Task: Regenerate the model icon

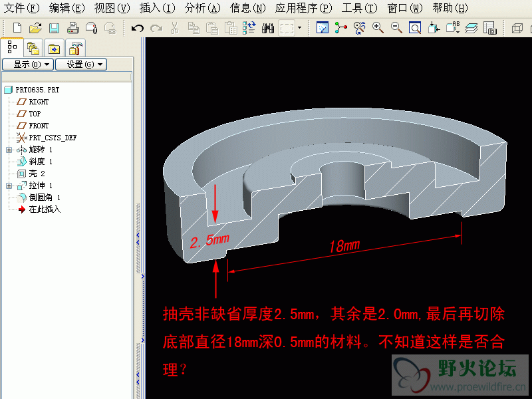Action: tap(249, 28)
